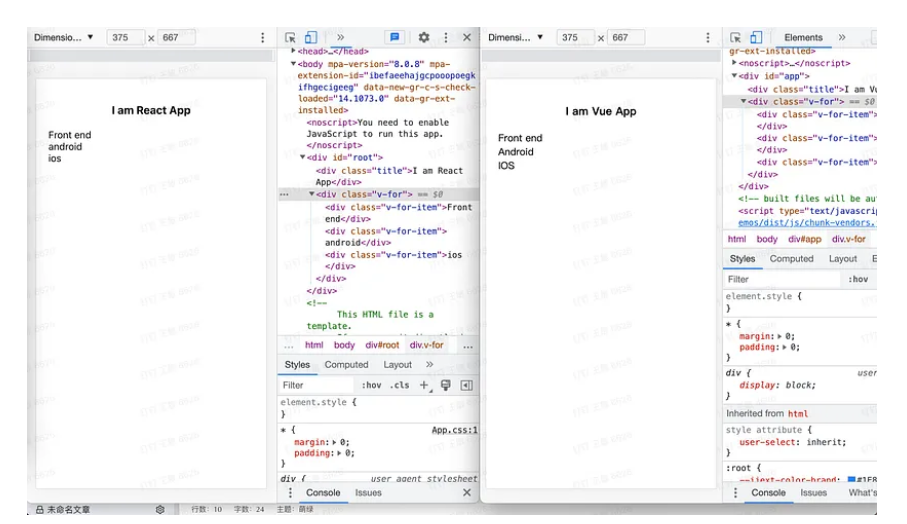
Task: Open device toolbar more options in React window
Action: coord(263,38)
